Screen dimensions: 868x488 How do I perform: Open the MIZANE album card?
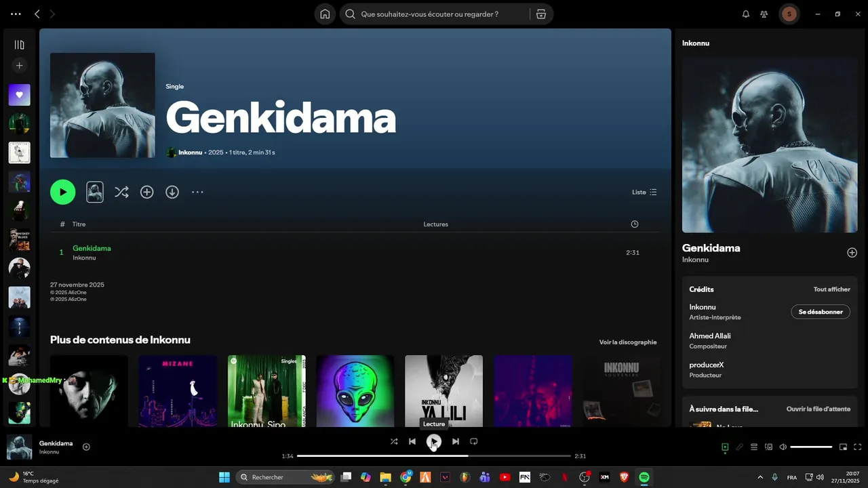[178, 391]
